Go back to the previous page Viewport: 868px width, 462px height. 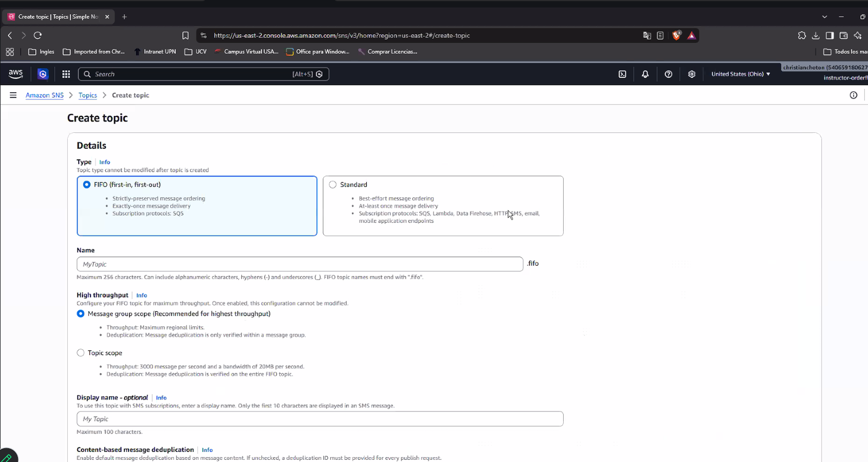coord(10,35)
